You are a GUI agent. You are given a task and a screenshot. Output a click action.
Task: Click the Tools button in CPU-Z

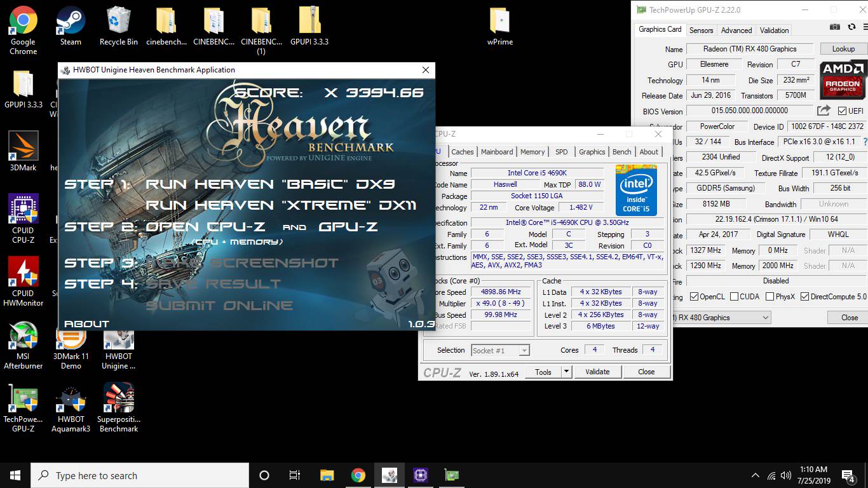(x=543, y=372)
